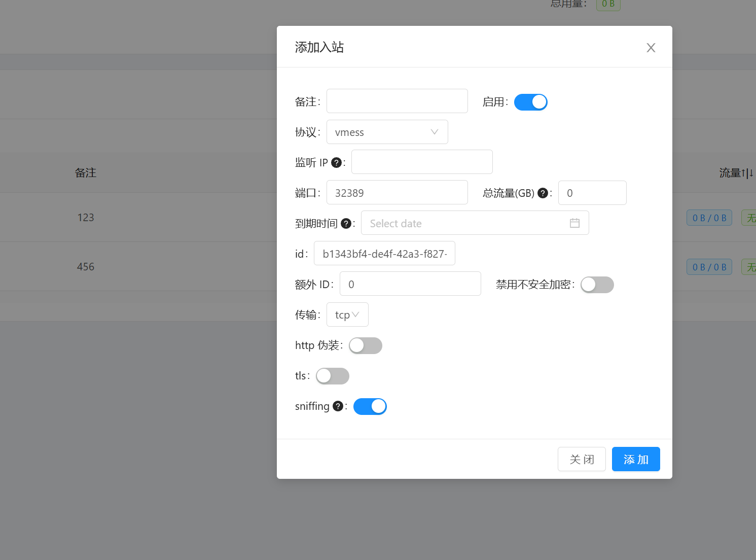Click the green 0 B usage badge near 总用量
This screenshot has width=756, height=560.
pos(608,5)
